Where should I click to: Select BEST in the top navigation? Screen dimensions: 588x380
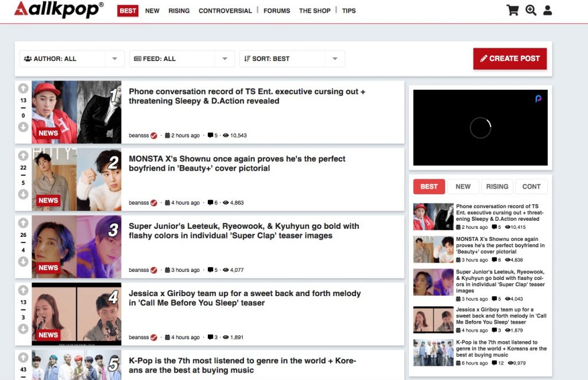128,11
